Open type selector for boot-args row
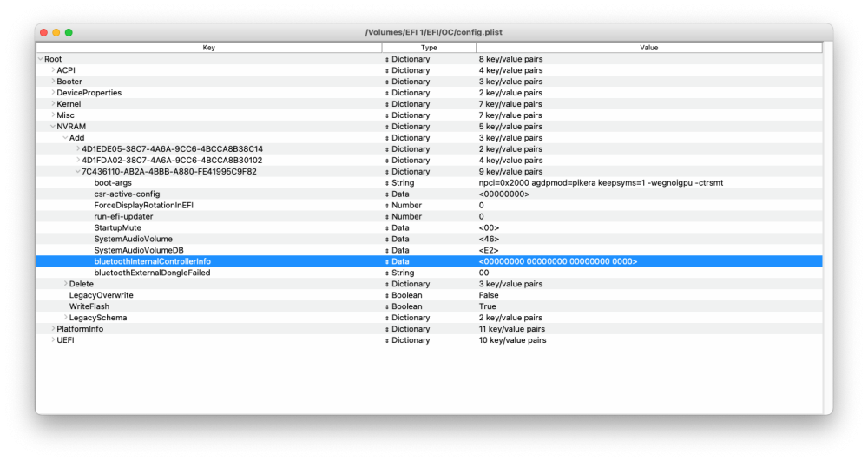The image size is (868, 461). 387,182
